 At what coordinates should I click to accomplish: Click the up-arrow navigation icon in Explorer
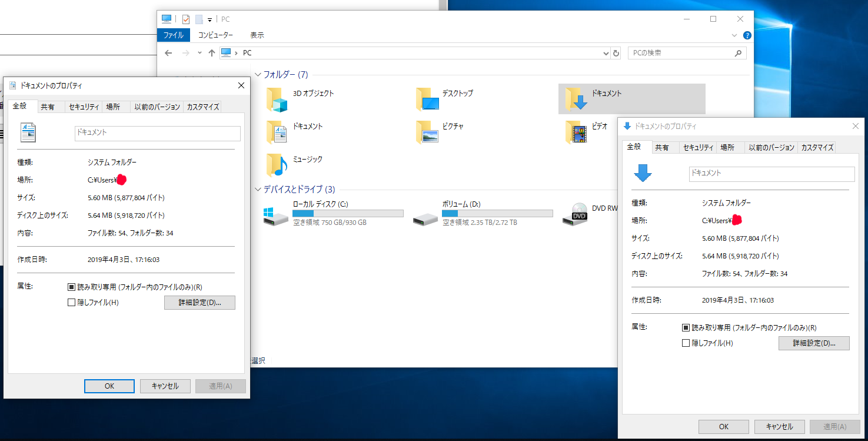click(212, 53)
